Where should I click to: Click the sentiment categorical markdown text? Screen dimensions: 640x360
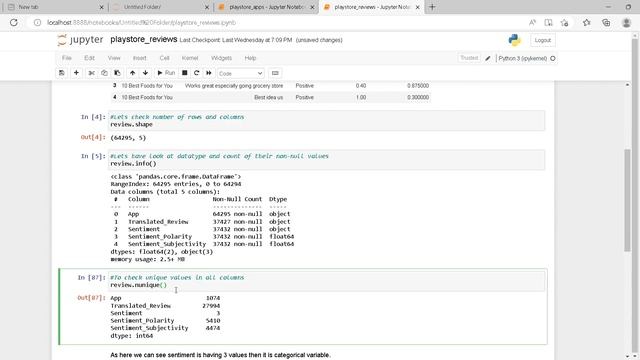(220, 355)
